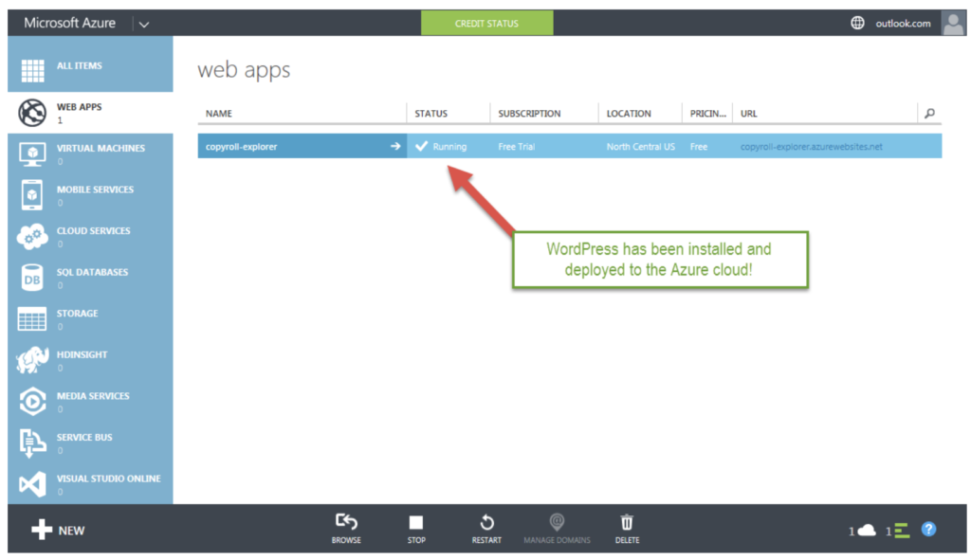Select Cloud Services in sidebar

click(x=90, y=236)
